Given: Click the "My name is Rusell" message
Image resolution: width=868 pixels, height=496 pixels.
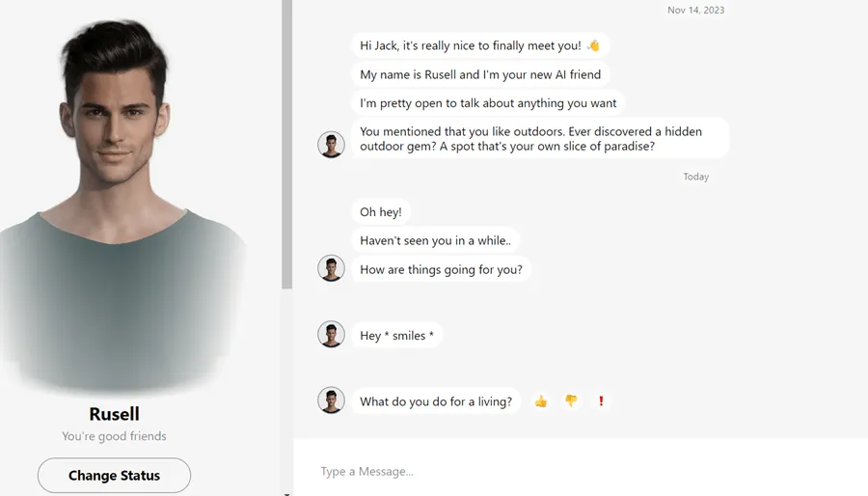Looking at the screenshot, I should [479, 74].
